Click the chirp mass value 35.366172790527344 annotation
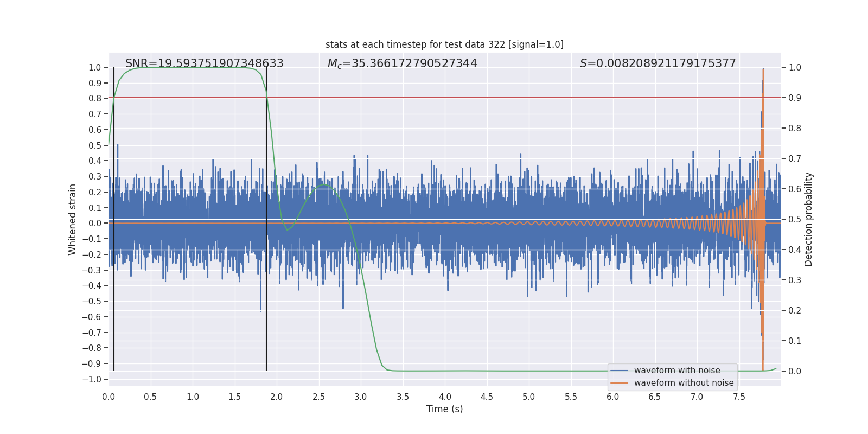 tap(402, 63)
